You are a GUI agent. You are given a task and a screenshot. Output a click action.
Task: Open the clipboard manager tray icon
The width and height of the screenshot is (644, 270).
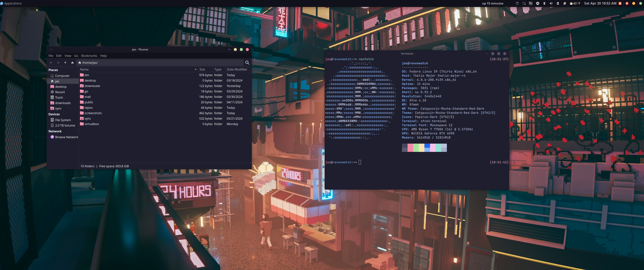(517, 3)
